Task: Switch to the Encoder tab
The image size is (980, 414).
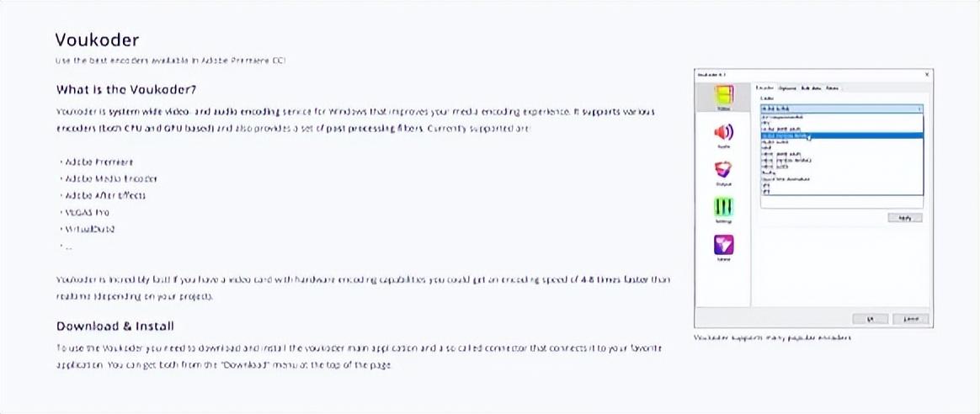Action: [x=765, y=88]
